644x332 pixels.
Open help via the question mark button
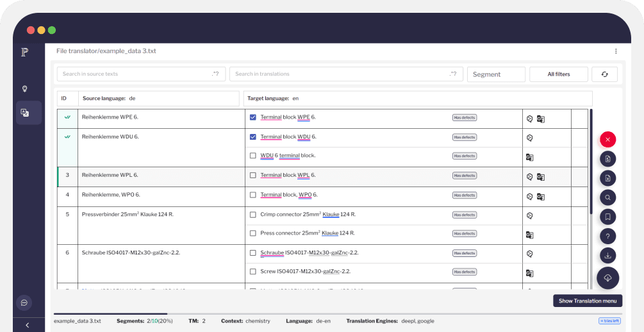coord(608,236)
